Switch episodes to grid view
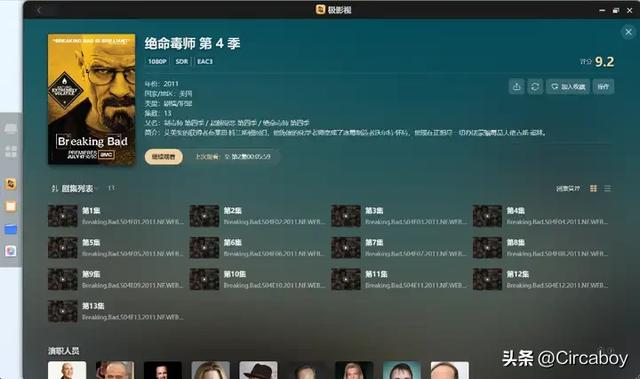 click(593, 188)
